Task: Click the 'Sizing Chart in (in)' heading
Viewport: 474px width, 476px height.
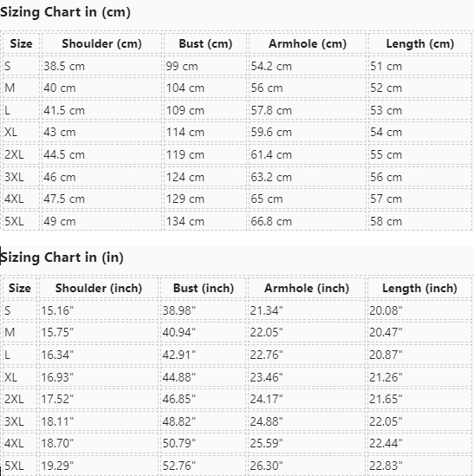Action: pyautogui.click(x=62, y=258)
